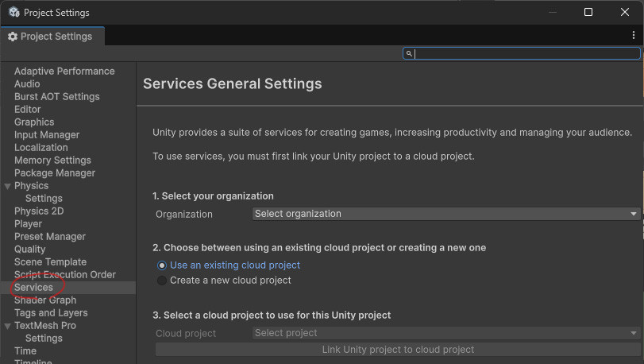Open the Select project dropdown

[x=446, y=333]
